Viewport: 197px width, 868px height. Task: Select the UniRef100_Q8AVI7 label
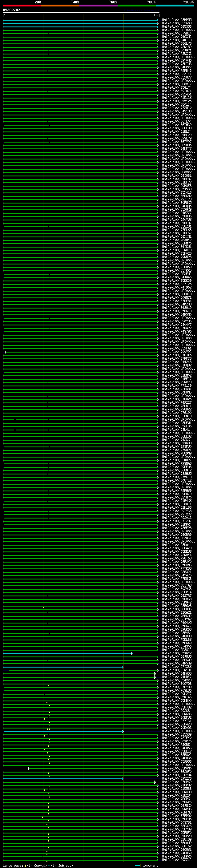coord(177,84)
